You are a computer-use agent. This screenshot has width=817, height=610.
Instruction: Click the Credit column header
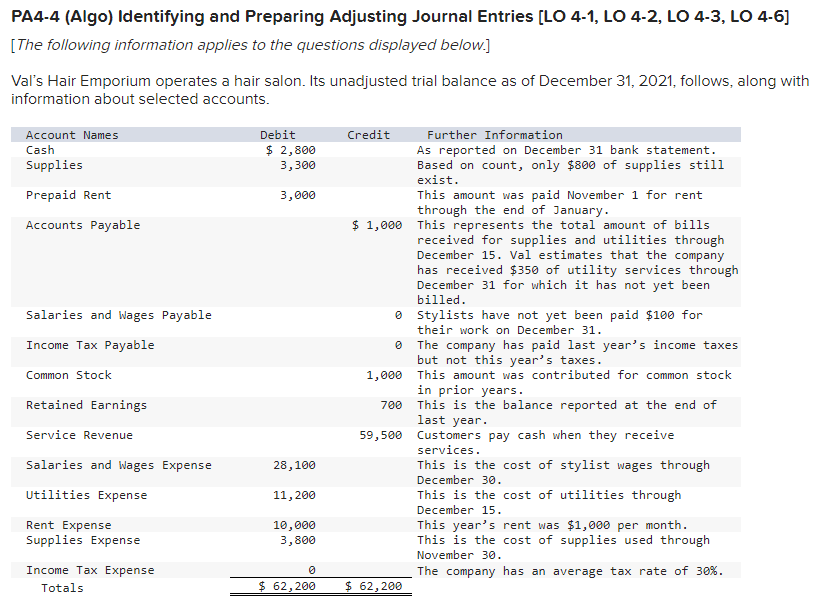pyautogui.click(x=368, y=134)
